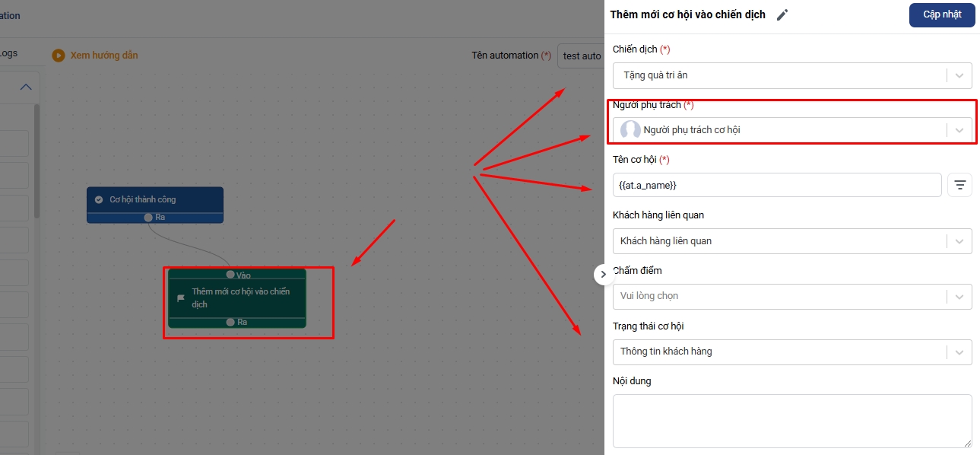
Task: Click the Ra output port of green node
Action: point(230,322)
